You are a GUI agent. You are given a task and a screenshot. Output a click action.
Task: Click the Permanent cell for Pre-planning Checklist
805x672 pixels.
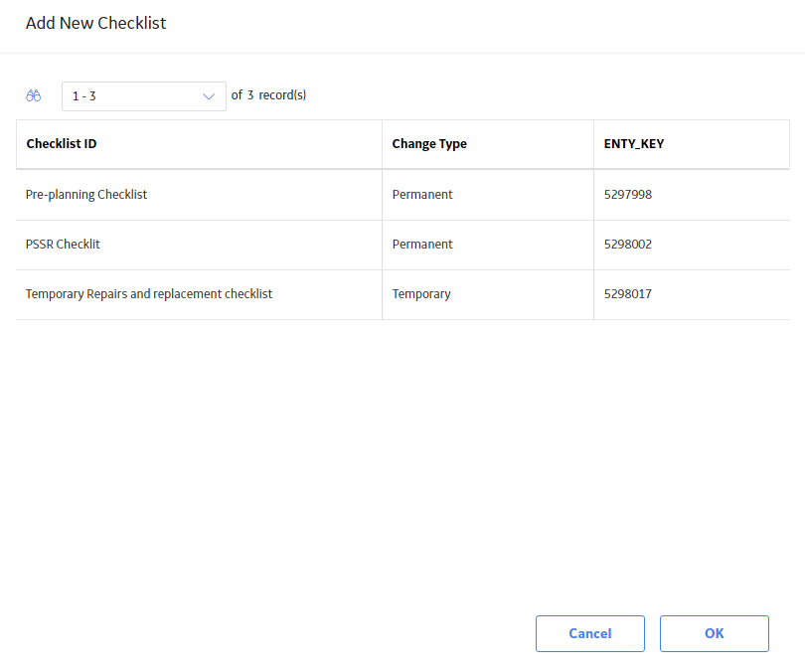422,195
